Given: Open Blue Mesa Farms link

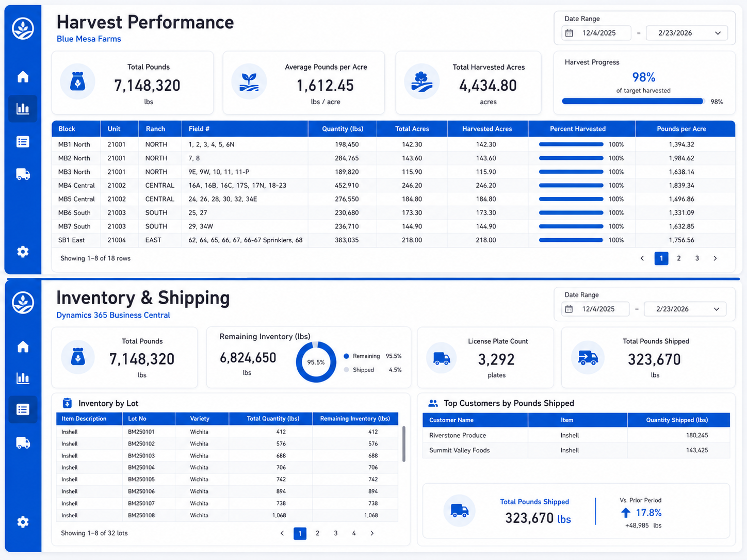Looking at the screenshot, I should [x=89, y=39].
